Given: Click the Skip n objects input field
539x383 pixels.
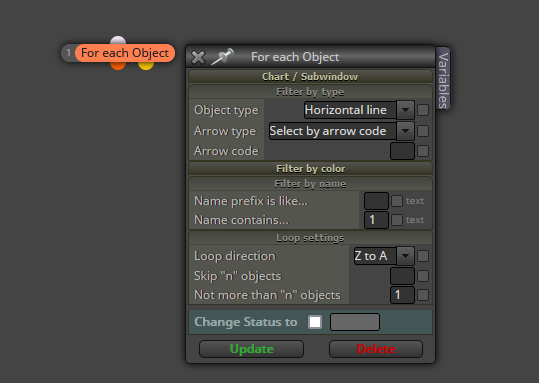Looking at the screenshot, I should pyautogui.click(x=402, y=276).
